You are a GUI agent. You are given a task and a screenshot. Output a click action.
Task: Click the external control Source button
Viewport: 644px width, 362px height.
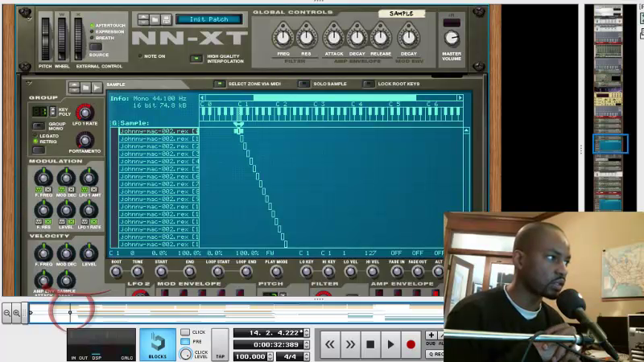96,47
